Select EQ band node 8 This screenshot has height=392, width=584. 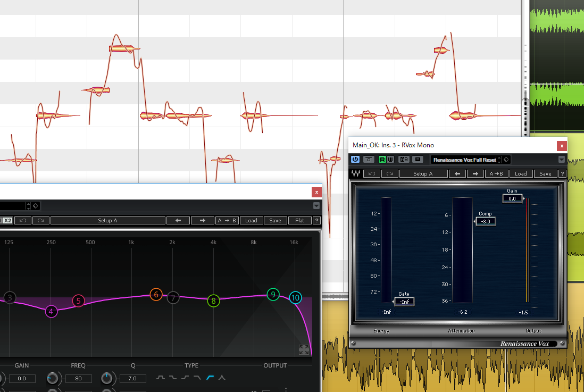(213, 301)
